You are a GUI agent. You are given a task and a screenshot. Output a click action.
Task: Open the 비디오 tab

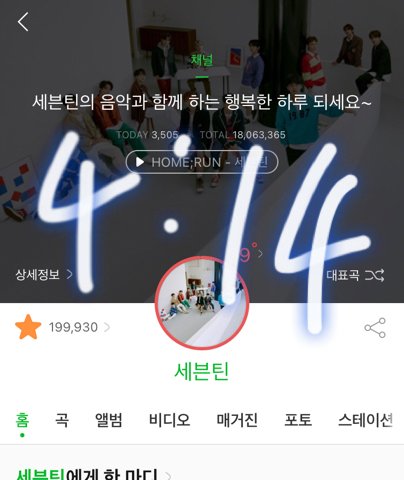pyautogui.click(x=169, y=420)
